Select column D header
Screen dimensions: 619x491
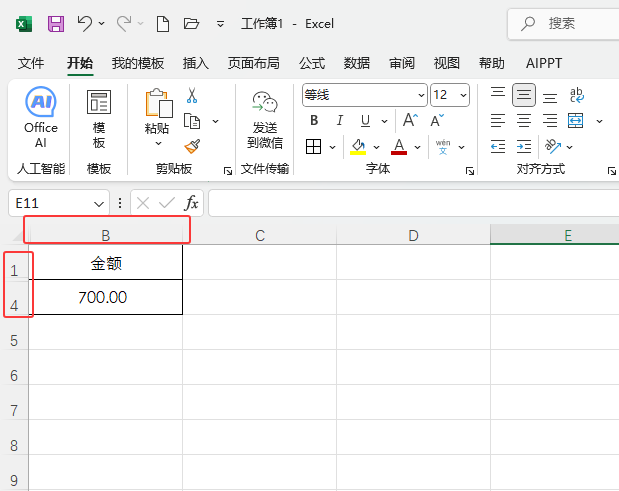coord(413,236)
